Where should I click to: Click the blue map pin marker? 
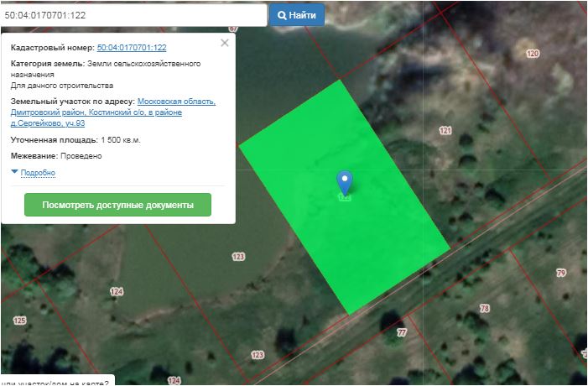pyautogui.click(x=344, y=180)
